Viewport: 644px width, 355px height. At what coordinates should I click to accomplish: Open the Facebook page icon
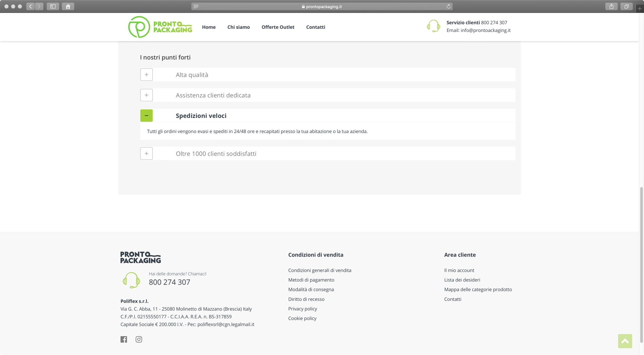124,339
